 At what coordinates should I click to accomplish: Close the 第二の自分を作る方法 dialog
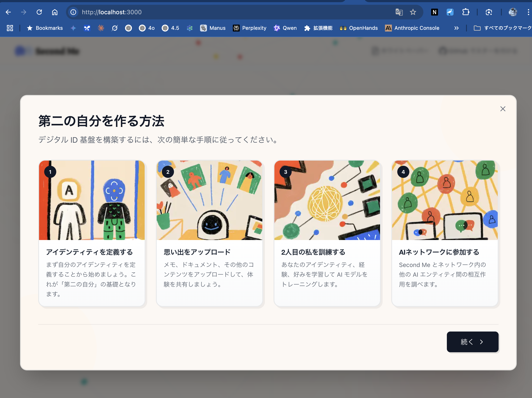click(x=503, y=109)
